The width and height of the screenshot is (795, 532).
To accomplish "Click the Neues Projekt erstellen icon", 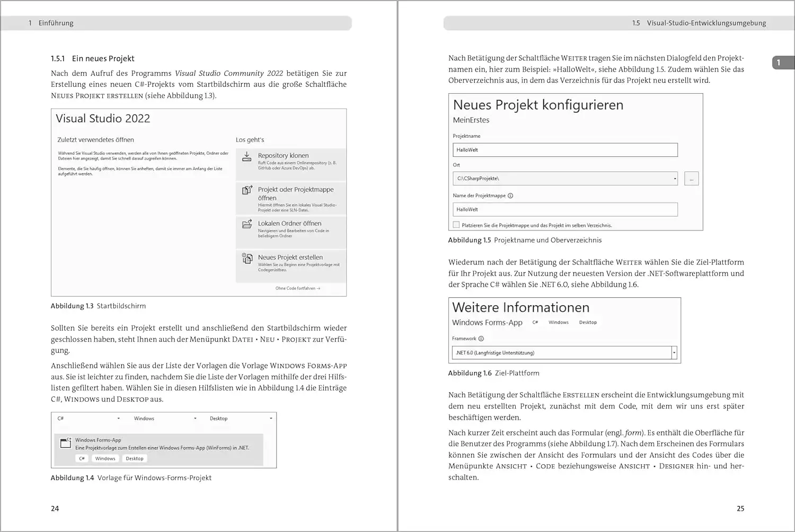I will click(x=247, y=258).
